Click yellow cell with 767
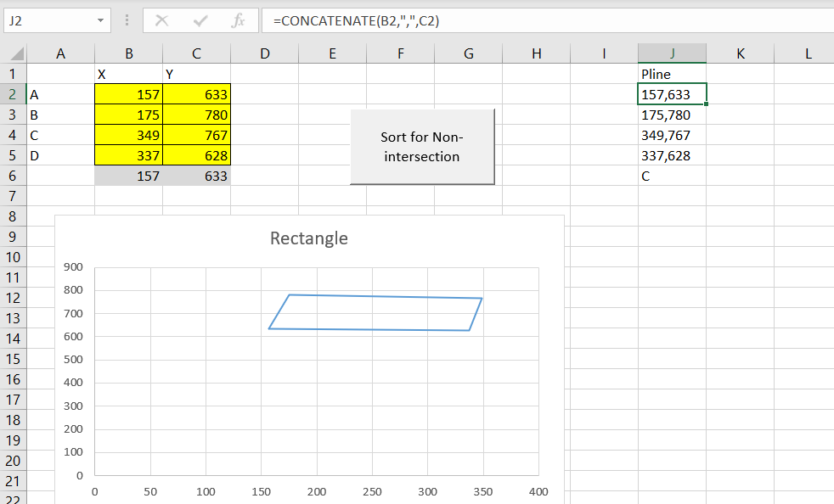 click(197, 135)
